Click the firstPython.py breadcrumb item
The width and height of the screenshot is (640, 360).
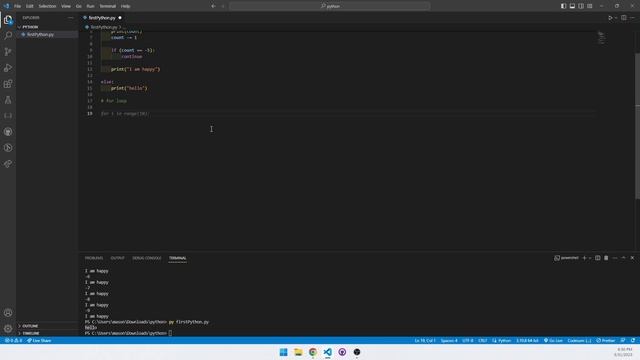tap(104, 27)
